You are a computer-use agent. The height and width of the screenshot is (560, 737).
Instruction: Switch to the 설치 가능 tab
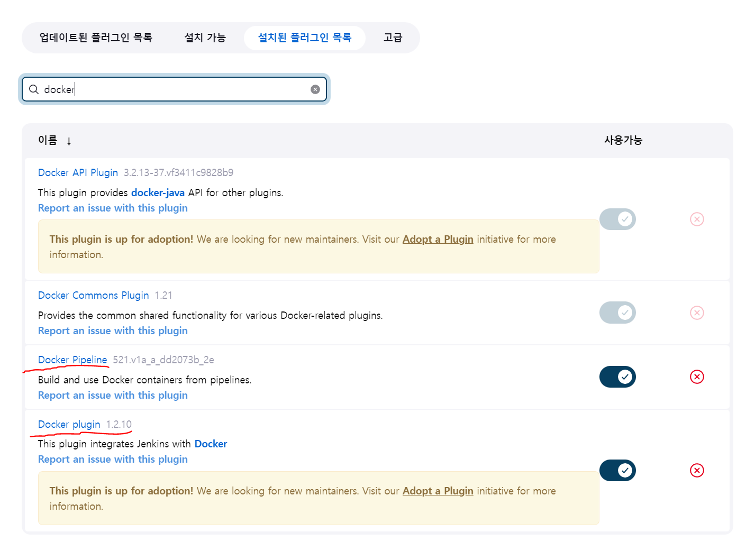click(205, 38)
